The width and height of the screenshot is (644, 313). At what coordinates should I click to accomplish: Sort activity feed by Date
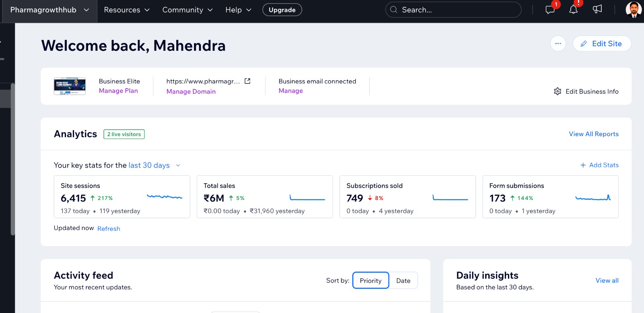click(x=403, y=281)
